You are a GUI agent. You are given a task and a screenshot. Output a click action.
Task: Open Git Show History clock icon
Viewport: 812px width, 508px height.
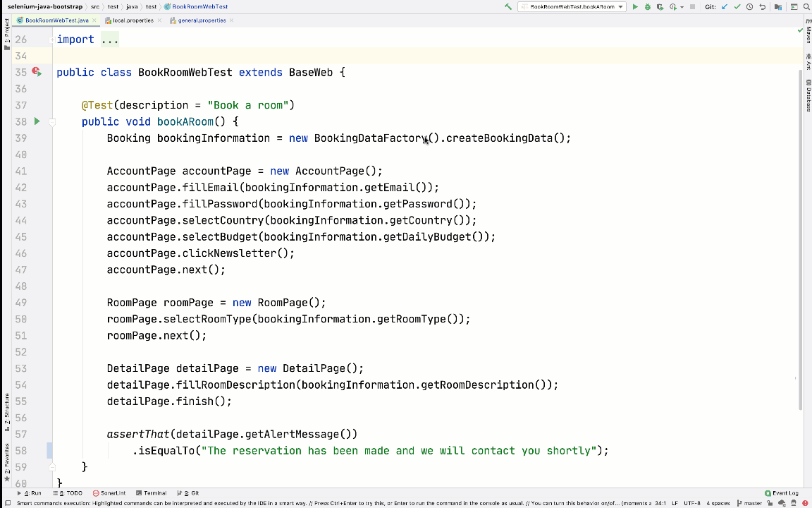pyautogui.click(x=749, y=7)
